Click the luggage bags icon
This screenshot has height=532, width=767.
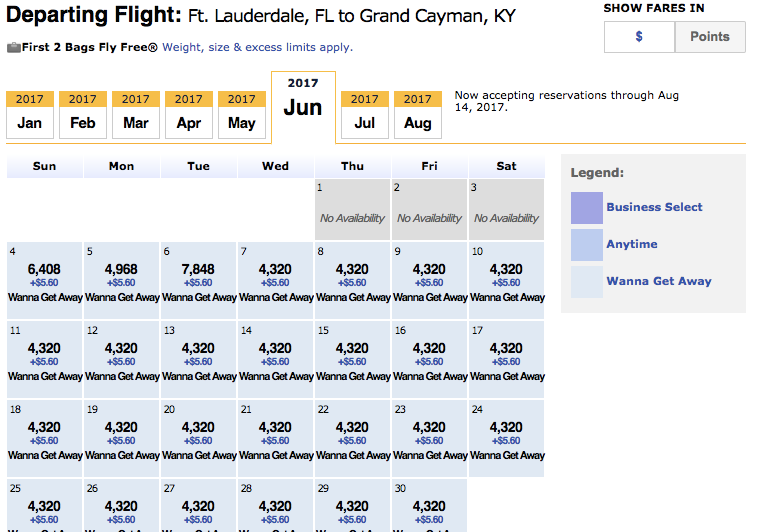coord(14,47)
